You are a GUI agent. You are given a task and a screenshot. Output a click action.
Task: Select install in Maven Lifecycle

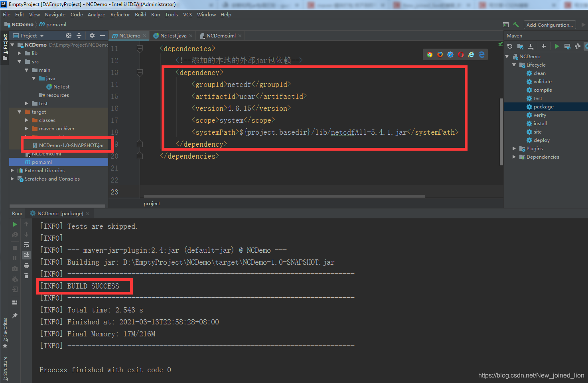click(x=540, y=124)
